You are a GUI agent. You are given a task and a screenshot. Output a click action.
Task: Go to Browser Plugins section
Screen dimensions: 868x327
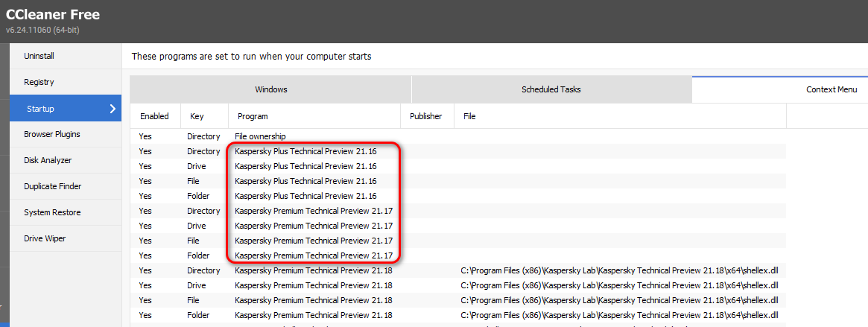pos(66,134)
